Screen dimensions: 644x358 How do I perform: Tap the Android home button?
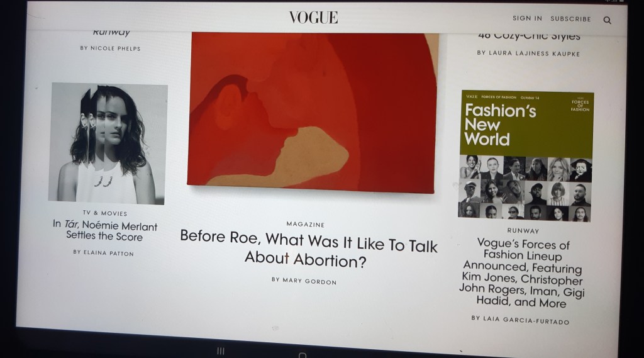pos(303,354)
